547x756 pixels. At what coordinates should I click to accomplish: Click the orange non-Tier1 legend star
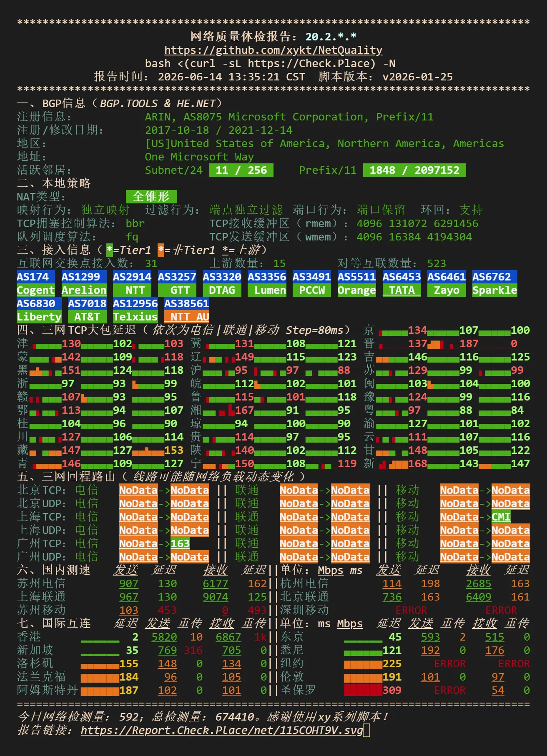161,250
